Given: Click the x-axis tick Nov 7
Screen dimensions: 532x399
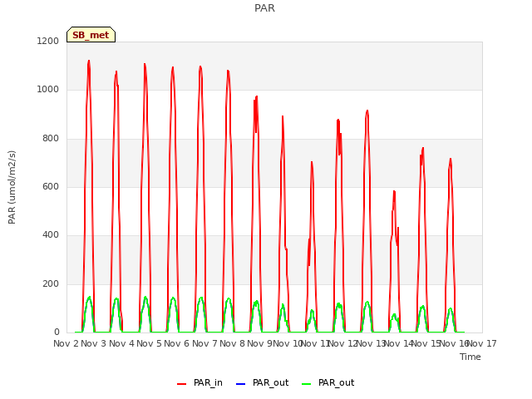Looking at the screenshot, I should click(204, 343).
